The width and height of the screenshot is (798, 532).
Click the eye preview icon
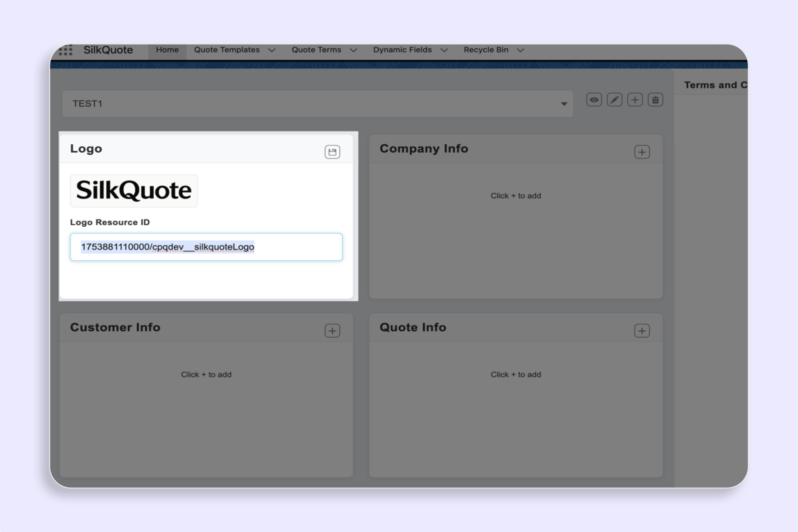pos(594,100)
